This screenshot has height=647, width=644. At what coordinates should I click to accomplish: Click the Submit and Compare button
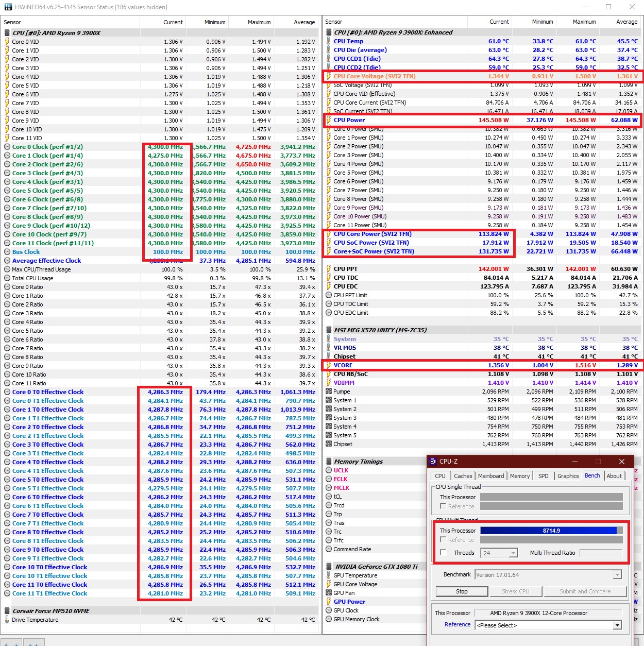(x=585, y=591)
